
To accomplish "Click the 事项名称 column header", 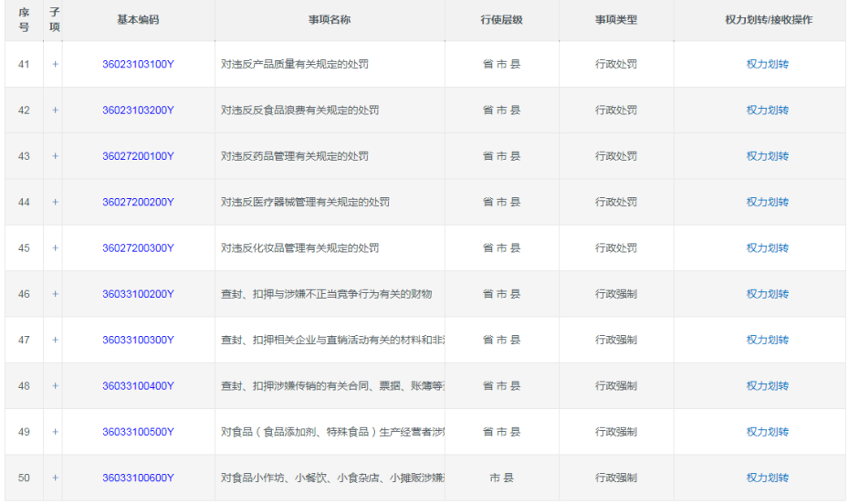I will click(x=330, y=20).
